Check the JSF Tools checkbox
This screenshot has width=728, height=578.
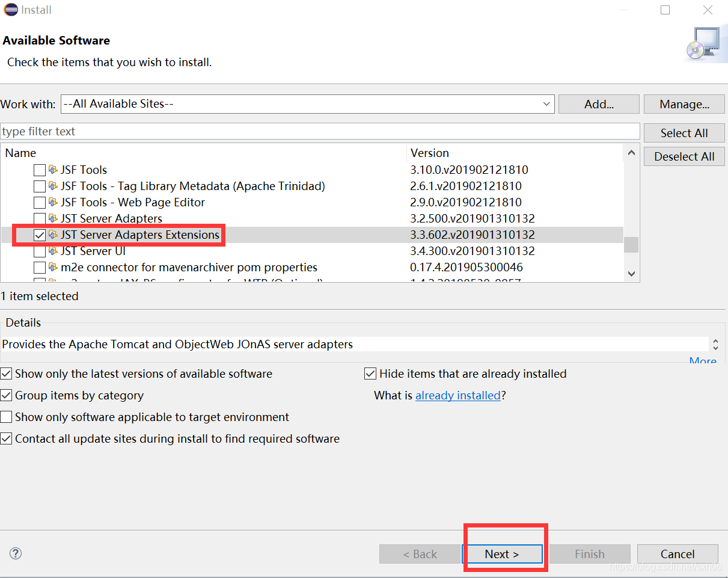pyautogui.click(x=39, y=170)
